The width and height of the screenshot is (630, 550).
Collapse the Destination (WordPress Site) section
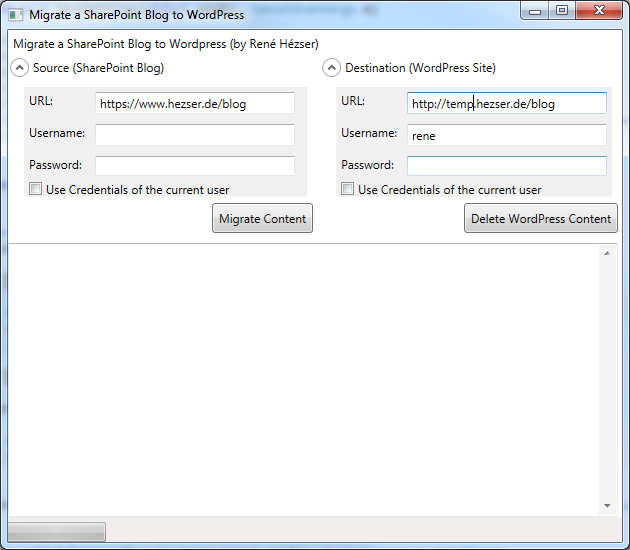tap(331, 68)
